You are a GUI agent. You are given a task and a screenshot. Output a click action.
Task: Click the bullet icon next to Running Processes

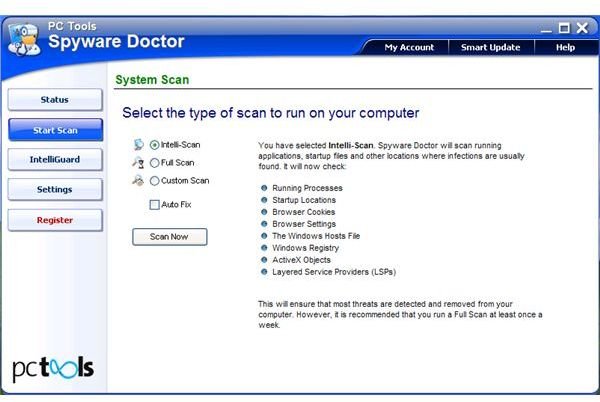click(264, 188)
